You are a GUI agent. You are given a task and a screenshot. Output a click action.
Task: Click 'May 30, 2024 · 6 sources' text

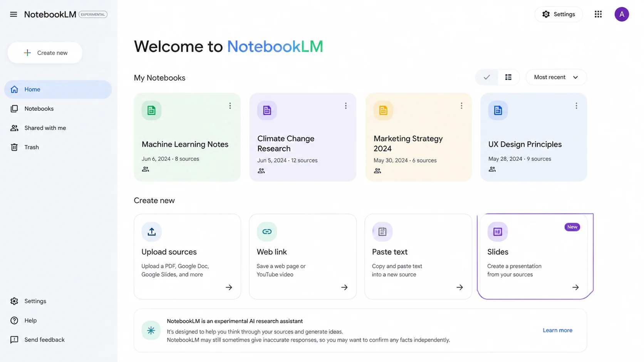pyautogui.click(x=405, y=160)
